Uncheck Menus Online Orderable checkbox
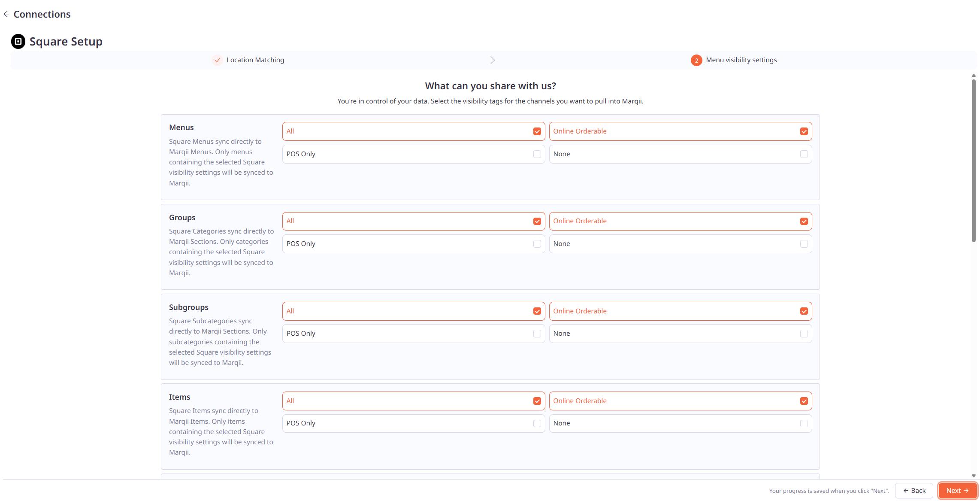This screenshot has height=501, width=980. click(804, 131)
